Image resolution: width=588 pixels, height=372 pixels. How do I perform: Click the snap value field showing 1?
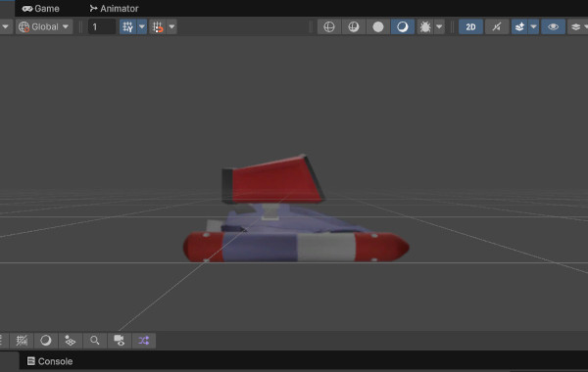[102, 27]
